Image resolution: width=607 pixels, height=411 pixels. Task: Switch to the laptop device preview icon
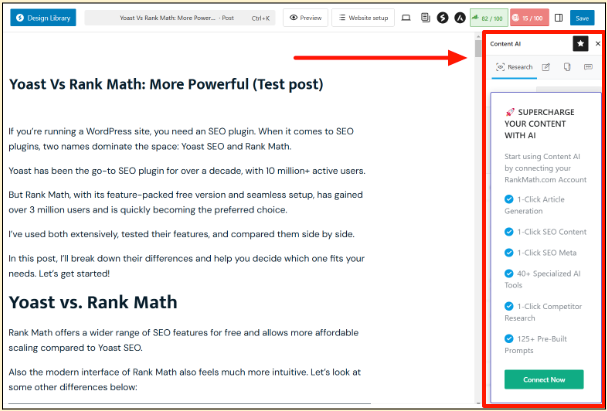pos(406,18)
